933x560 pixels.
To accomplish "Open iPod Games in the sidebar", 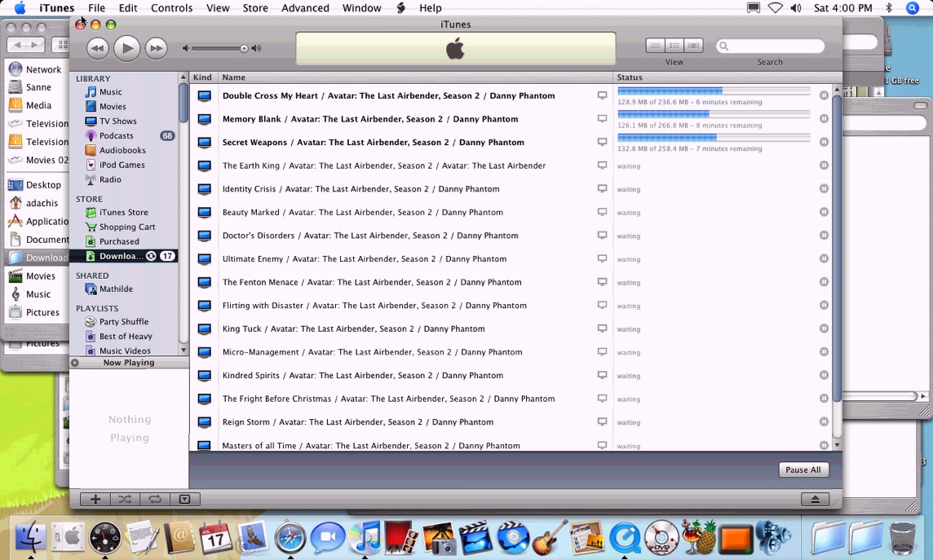I will click(x=122, y=165).
